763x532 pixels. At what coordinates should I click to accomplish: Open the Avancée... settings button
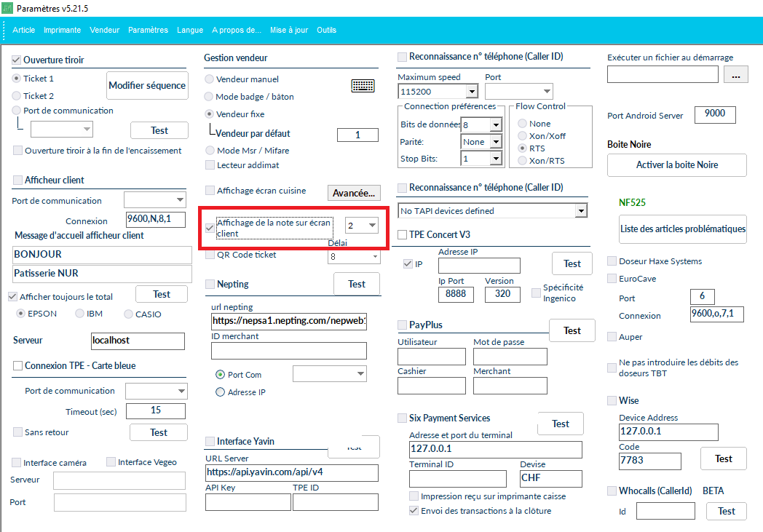click(354, 193)
